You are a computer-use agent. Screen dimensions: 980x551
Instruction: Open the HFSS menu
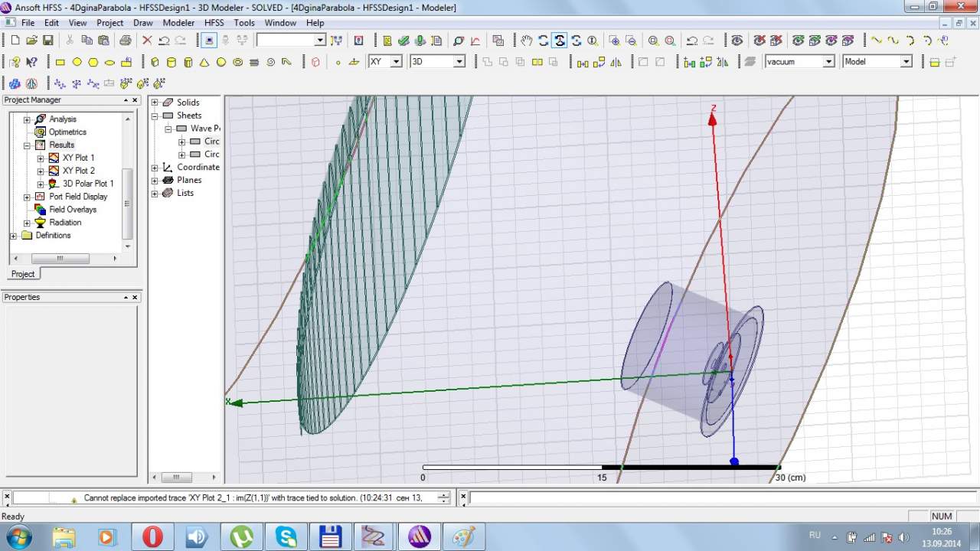click(214, 23)
